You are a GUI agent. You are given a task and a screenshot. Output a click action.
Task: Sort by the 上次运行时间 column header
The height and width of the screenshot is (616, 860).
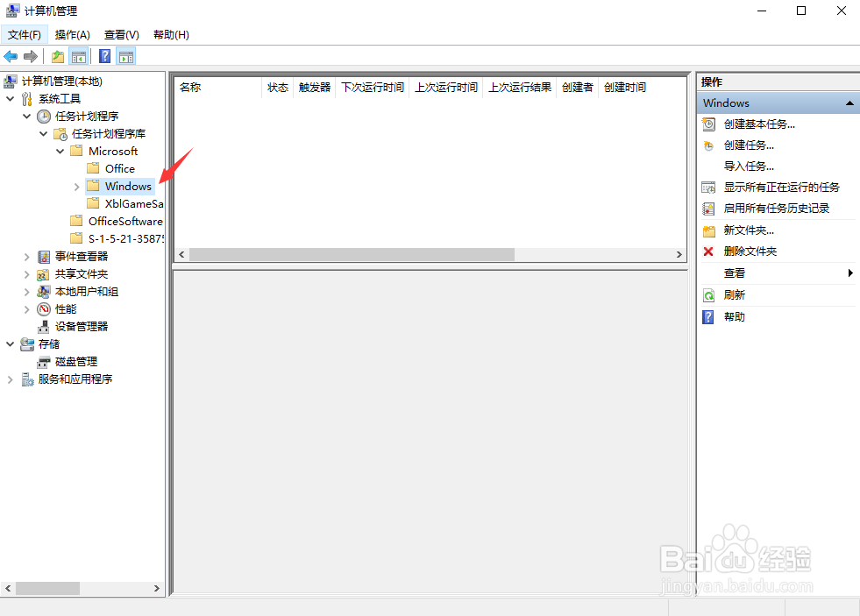(x=446, y=87)
